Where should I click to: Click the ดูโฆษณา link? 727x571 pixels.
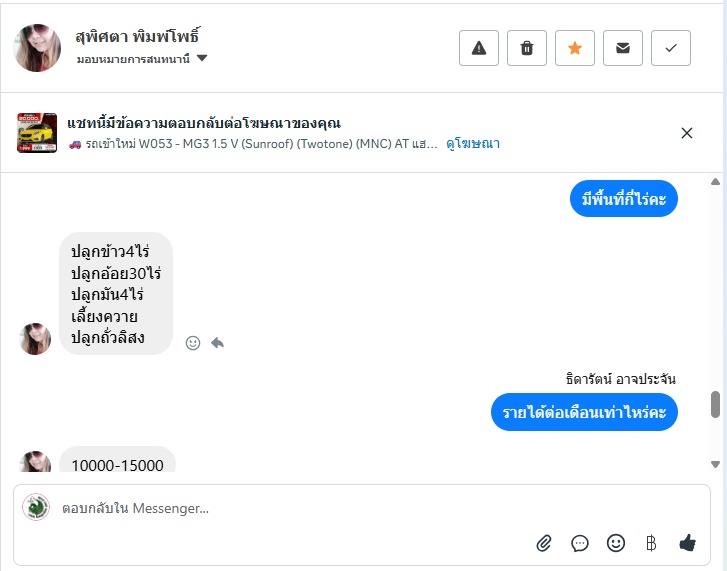pyautogui.click(x=473, y=144)
